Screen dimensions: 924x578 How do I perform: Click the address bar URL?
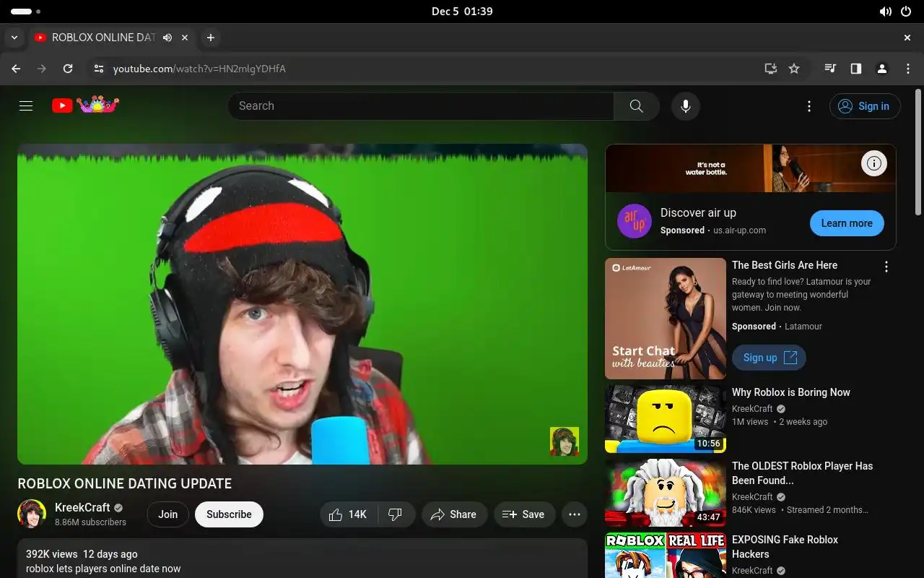point(199,69)
